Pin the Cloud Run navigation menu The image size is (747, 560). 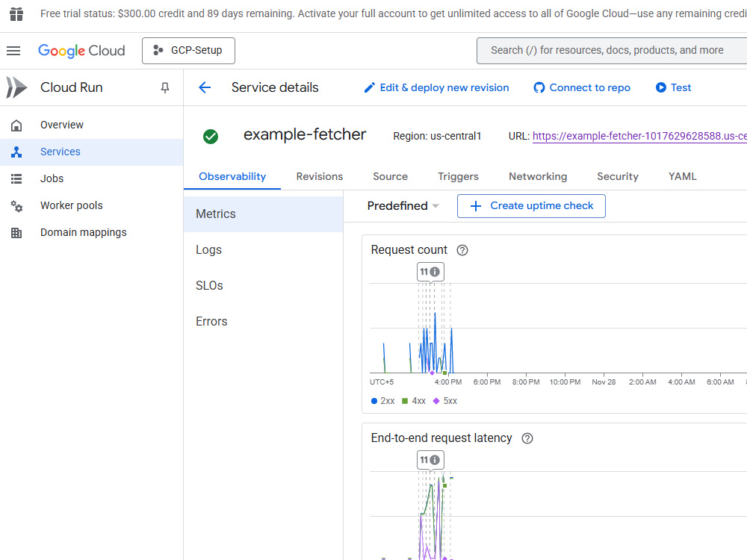[164, 87]
